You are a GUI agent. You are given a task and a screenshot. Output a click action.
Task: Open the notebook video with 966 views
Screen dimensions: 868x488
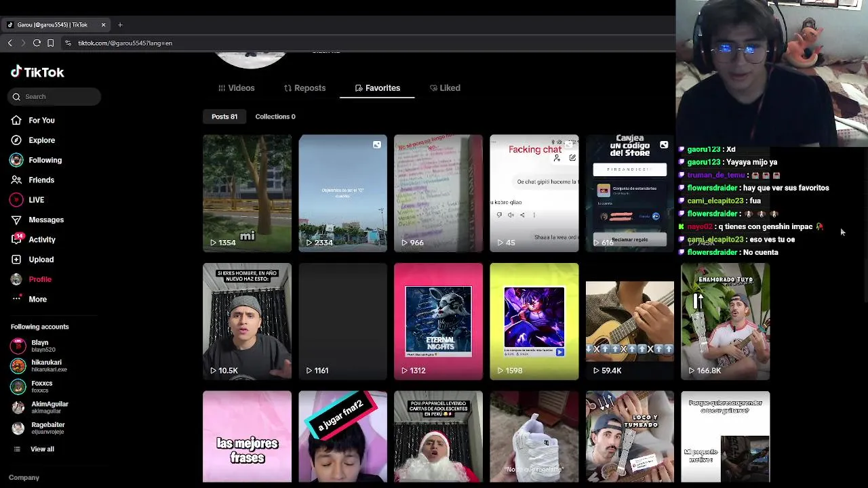coord(438,193)
